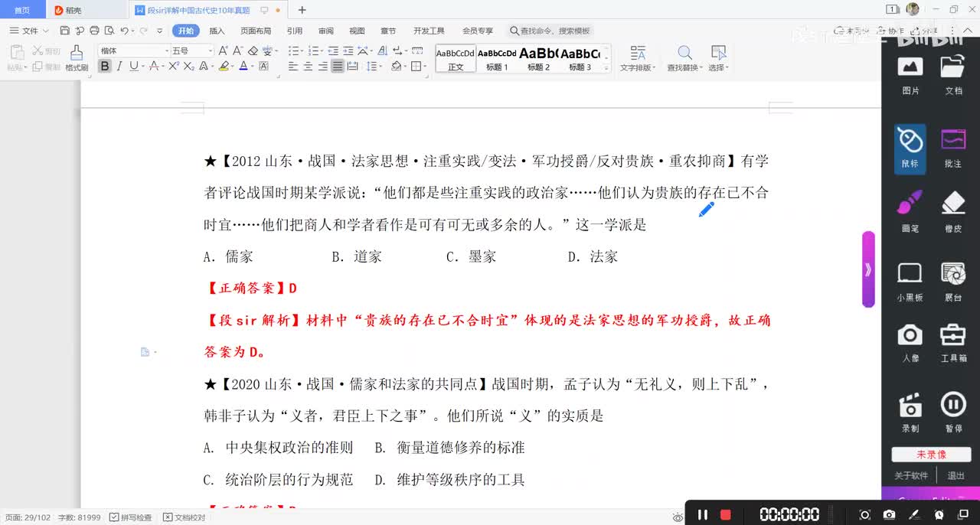Apply the 正文 style

point(456,59)
